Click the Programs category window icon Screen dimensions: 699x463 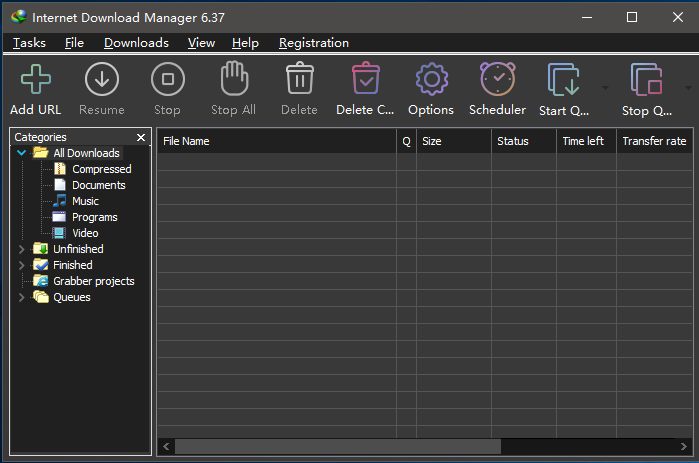click(x=59, y=217)
